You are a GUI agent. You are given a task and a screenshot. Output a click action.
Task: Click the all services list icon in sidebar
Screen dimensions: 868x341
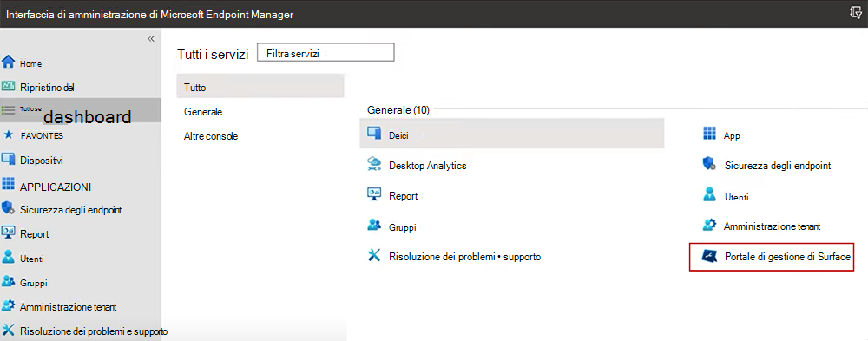click(x=9, y=109)
